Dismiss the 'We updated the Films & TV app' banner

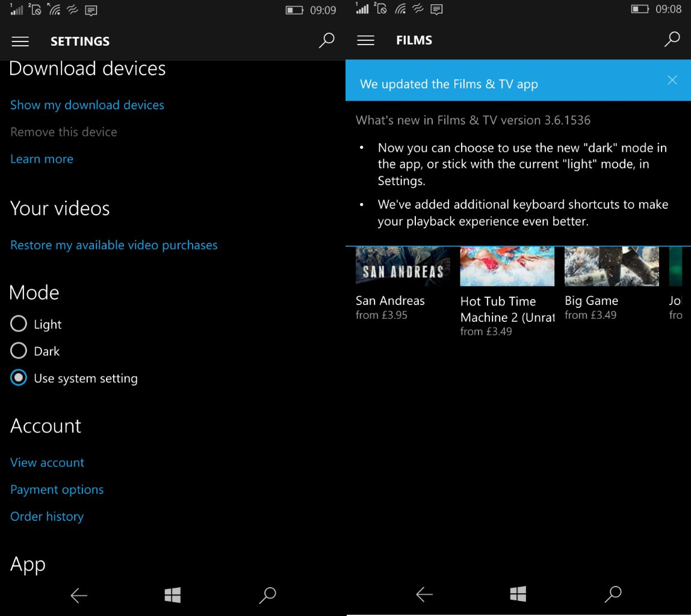coord(672,80)
